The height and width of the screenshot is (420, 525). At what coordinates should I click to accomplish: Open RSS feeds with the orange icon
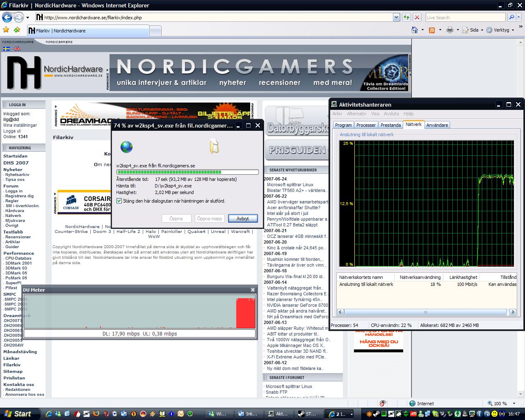(432, 30)
